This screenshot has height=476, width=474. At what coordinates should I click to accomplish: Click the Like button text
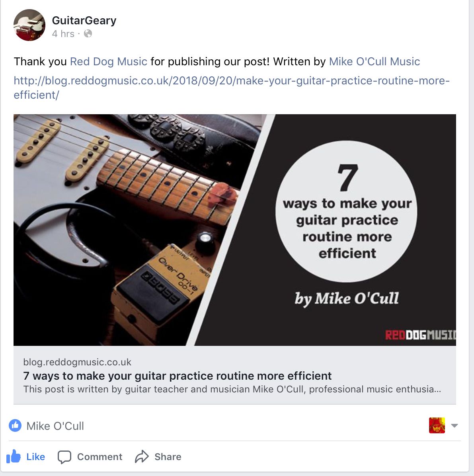point(35,456)
